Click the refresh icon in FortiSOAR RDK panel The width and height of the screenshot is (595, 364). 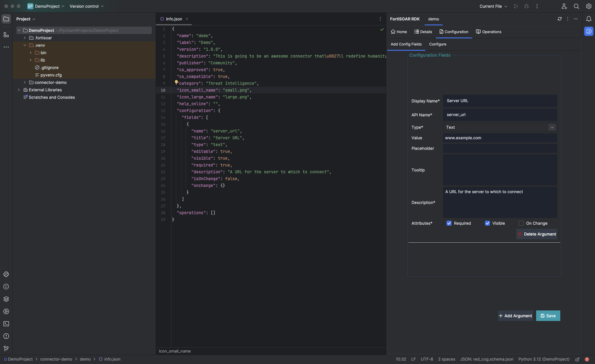pyautogui.click(x=560, y=19)
